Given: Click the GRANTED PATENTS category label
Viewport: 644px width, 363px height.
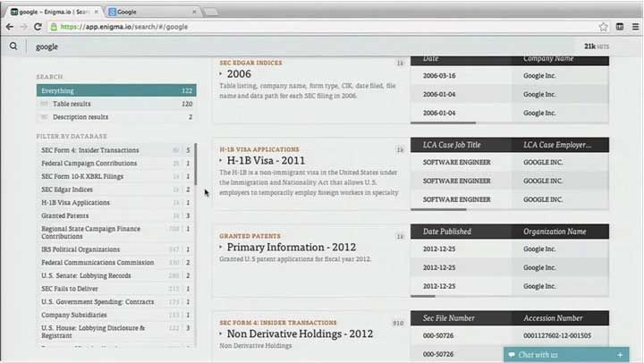Looking at the screenshot, I should click(250, 236).
